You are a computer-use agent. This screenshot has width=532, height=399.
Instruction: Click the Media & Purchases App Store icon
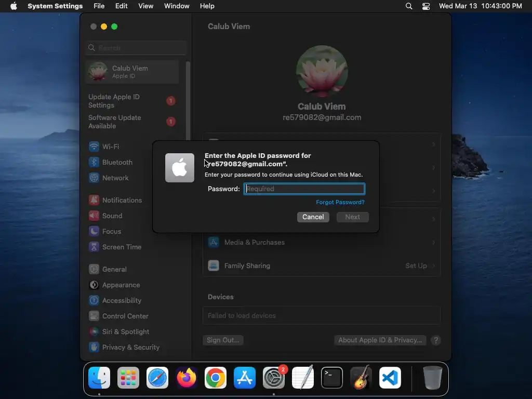[x=214, y=242]
